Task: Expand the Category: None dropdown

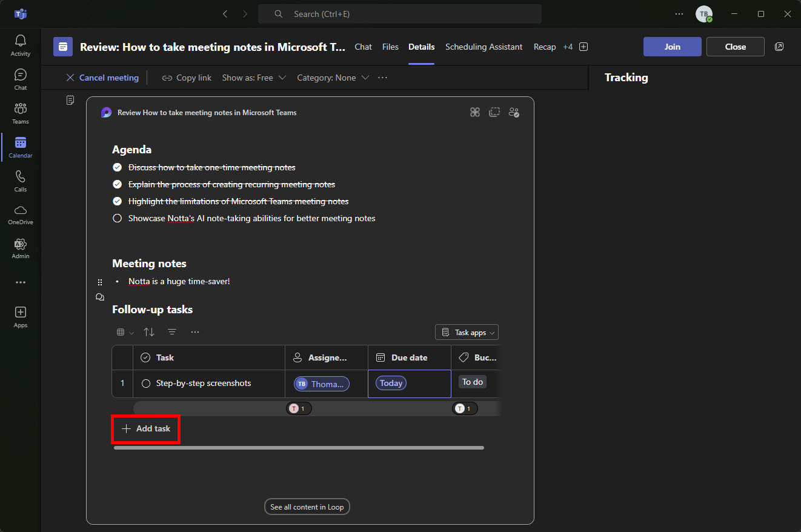Action: pyautogui.click(x=333, y=78)
